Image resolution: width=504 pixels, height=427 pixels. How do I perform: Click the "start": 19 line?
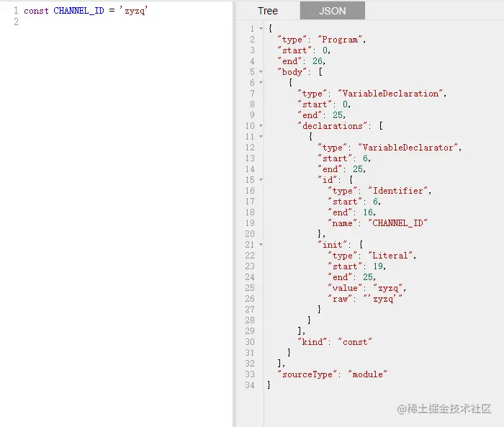click(x=357, y=266)
